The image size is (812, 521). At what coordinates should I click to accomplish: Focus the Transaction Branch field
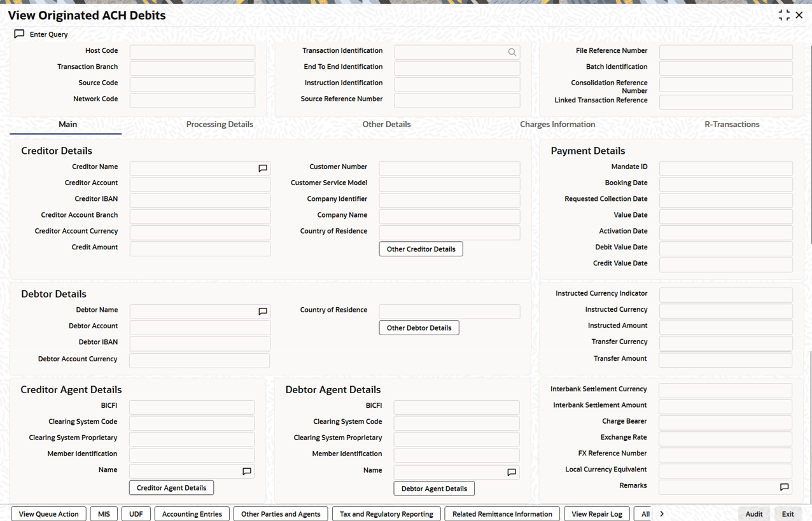[192, 68]
